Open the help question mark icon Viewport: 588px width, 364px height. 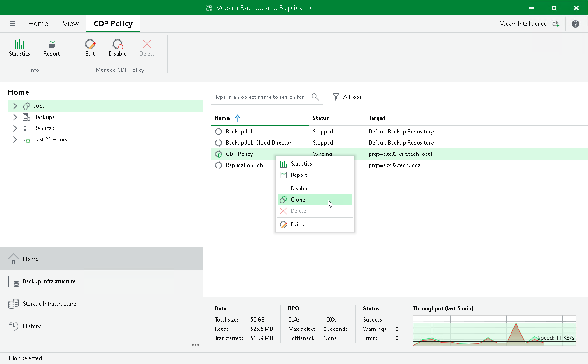[x=575, y=24]
